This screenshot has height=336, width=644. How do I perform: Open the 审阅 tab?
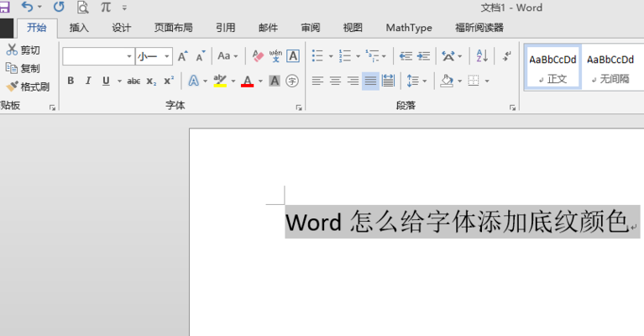pyautogui.click(x=311, y=28)
